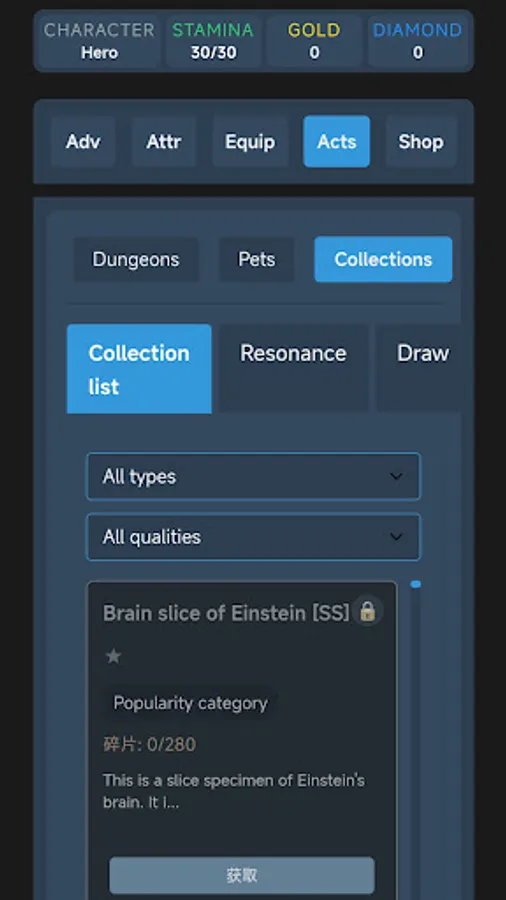Click the STAMINA 30/30 stat box
The width and height of the screenshot is (506, 900).
click(213, 41)
